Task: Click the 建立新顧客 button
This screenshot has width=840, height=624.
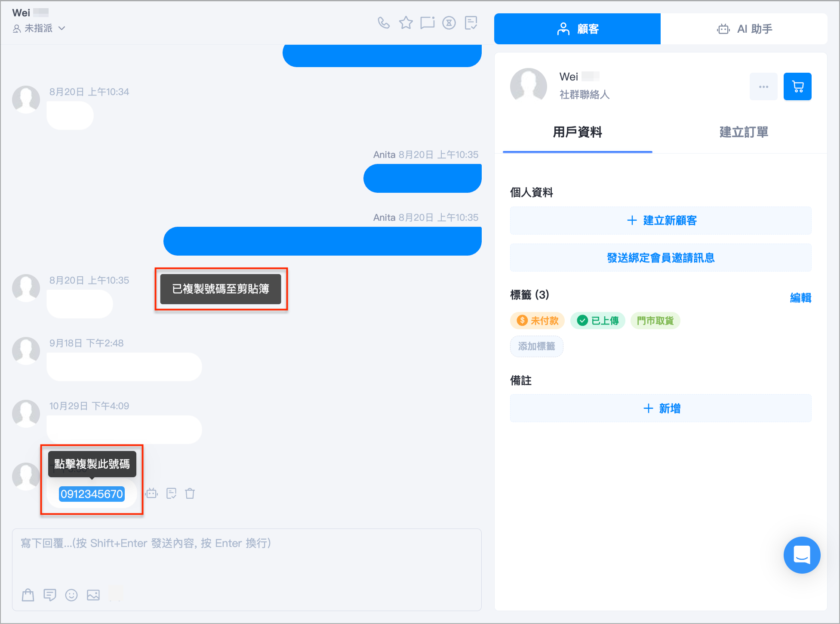Action: 661,220
